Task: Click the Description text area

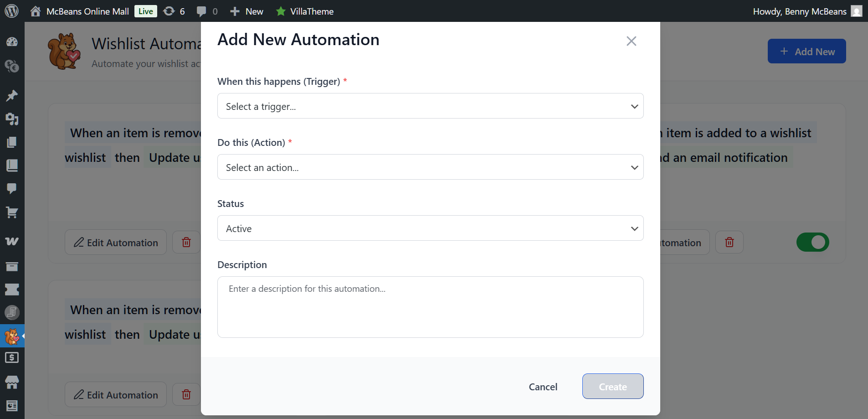Action: 430,307
